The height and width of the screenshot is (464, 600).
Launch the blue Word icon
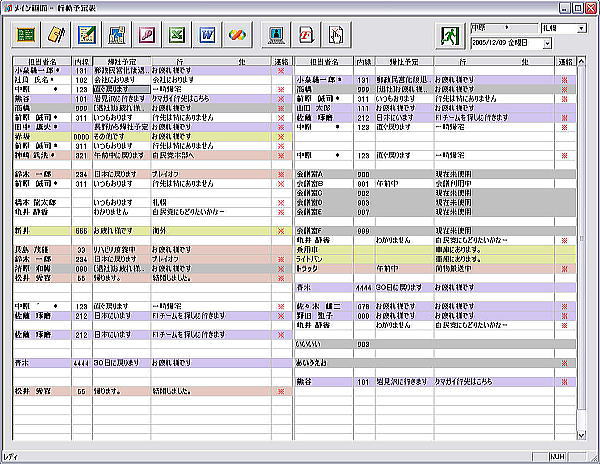pyautogui.click(x=207, y=35)
